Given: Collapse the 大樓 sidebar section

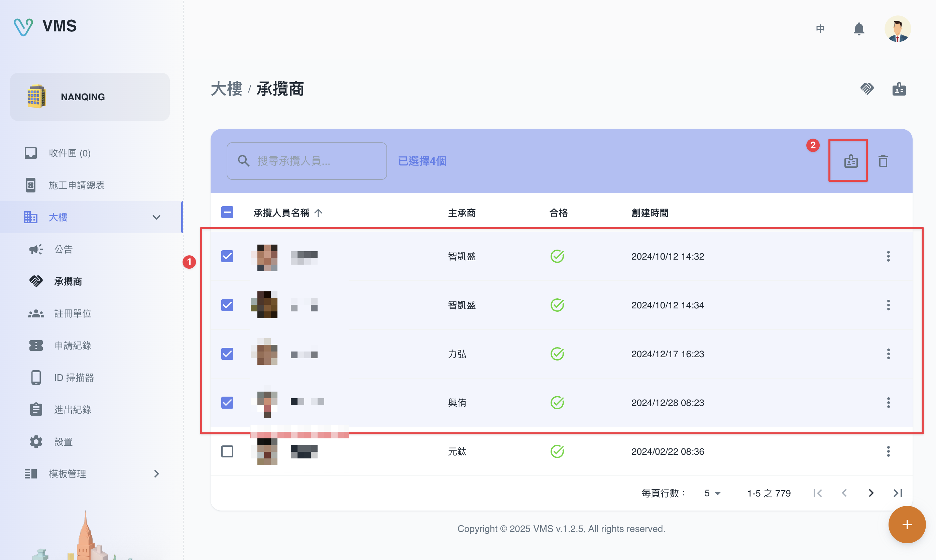Looking at the screenshot, I should [156, 218].
